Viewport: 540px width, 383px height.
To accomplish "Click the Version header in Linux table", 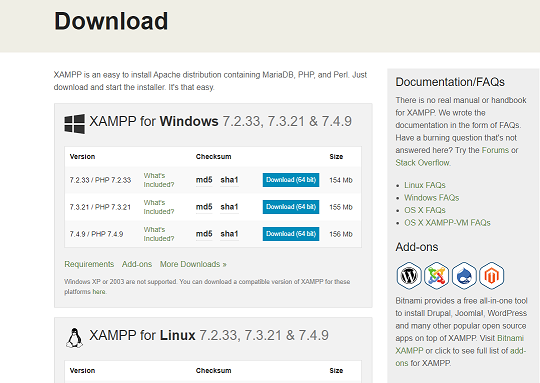I will (82, 371).
